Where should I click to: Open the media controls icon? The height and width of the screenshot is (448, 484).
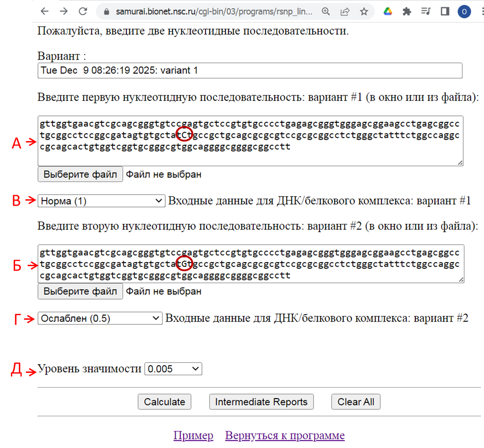click(x=425, y=12)
